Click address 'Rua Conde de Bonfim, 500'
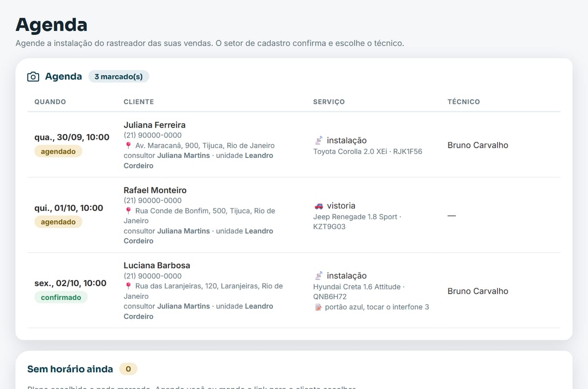The height and width of the screenshot is (389, 588). coord(180,211)
